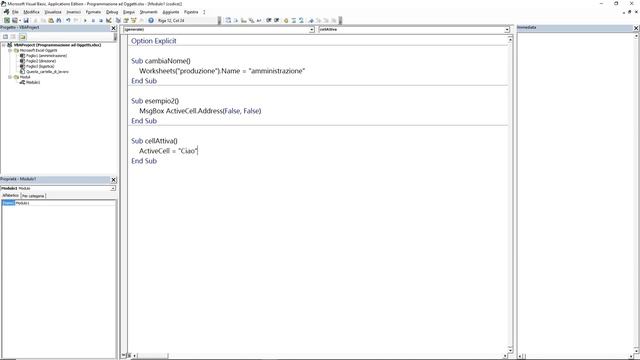Close the Project - VBAProject panel
This screenshot has height=360, width=640.
pos(113,28)
